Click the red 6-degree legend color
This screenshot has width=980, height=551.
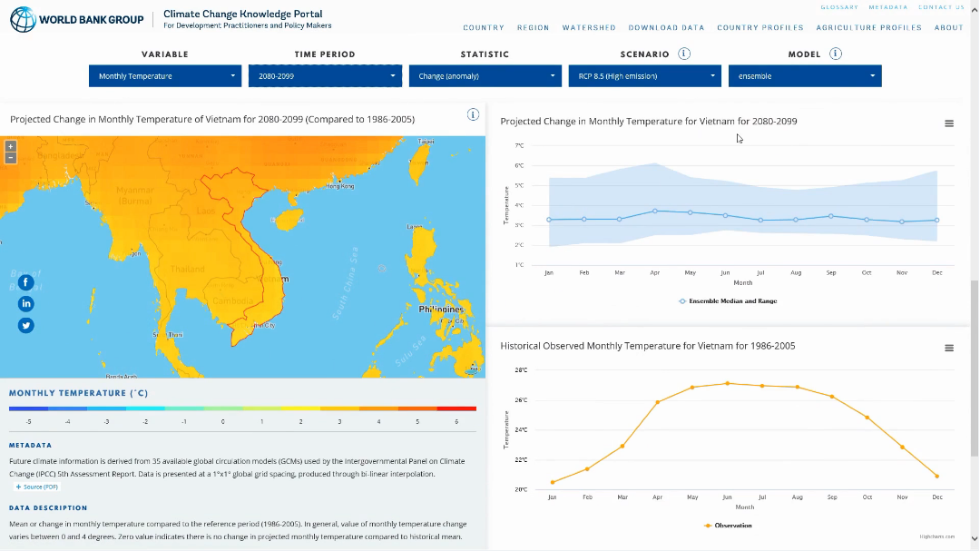457,408
